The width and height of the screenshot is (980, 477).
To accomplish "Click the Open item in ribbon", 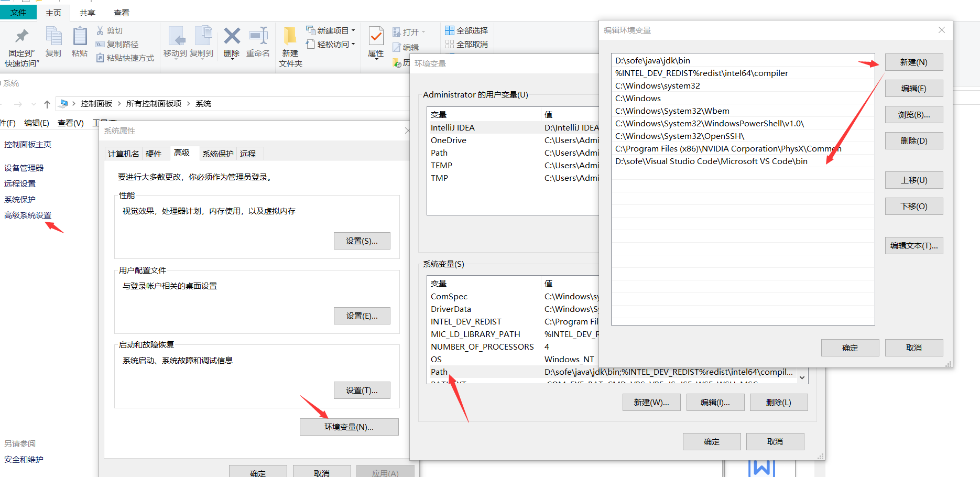I will coord(409,32).
